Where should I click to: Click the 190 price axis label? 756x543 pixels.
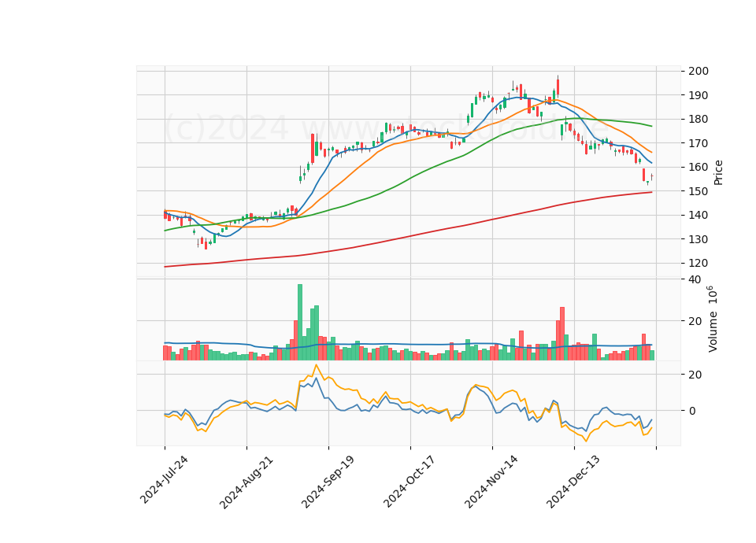699,95
